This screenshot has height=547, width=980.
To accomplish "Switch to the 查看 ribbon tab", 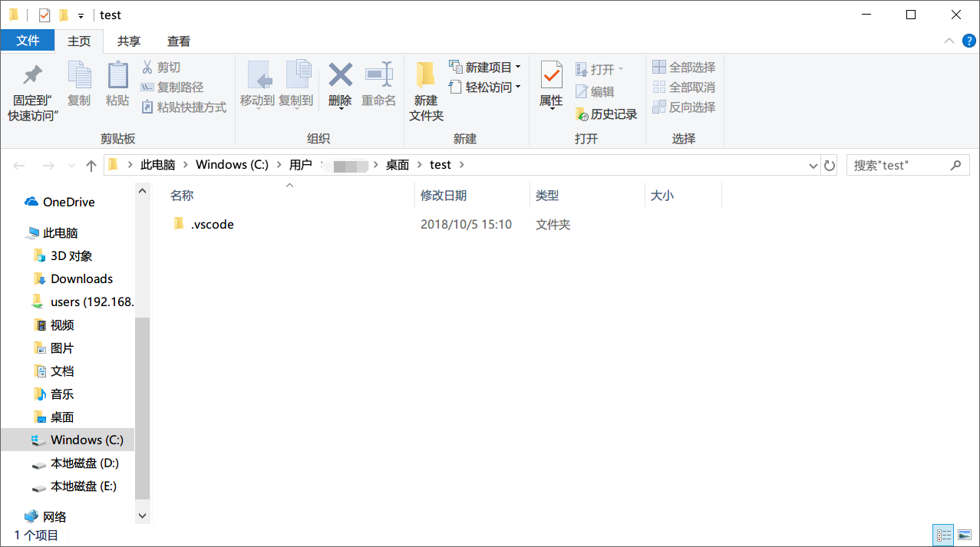I will click(x=179, y=41).
